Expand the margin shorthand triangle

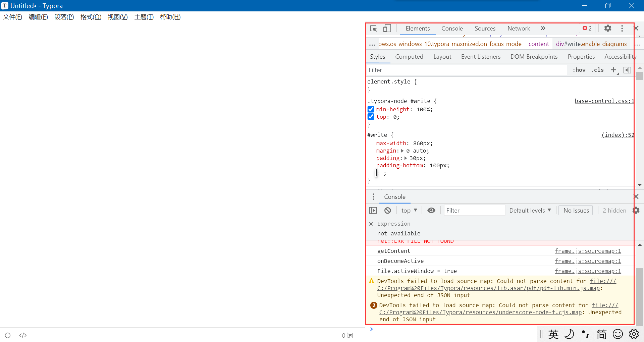(x=402, y=151)
